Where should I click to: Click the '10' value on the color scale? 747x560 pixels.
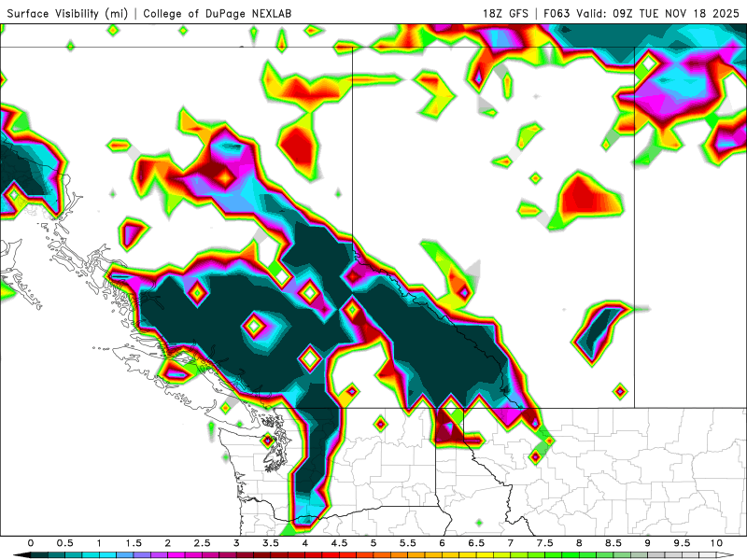click(x=716, y=543)
